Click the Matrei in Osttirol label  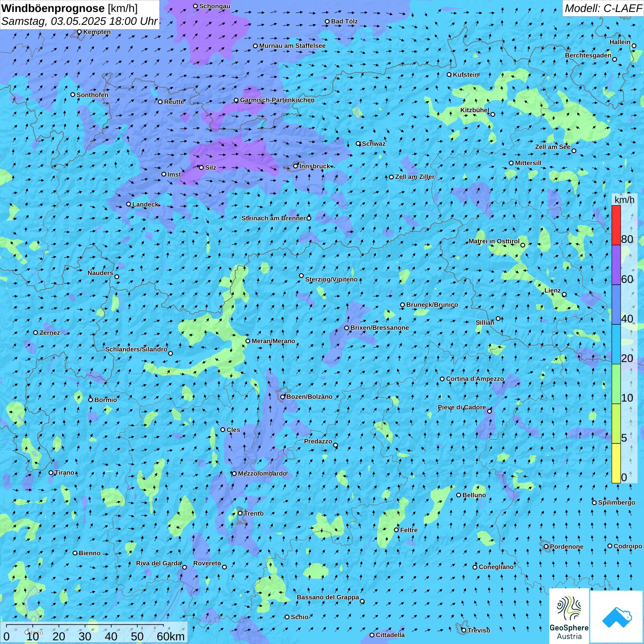click(x=494, y=241)
